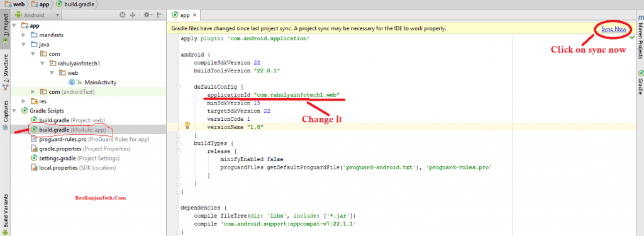The height and width of the screenshot is (236, 644).
Task: Open Project panel settings gear icon
Action: (148, 15)
